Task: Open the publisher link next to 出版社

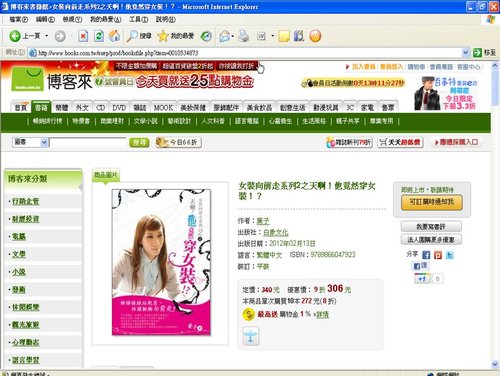Action: coord(276,232)
